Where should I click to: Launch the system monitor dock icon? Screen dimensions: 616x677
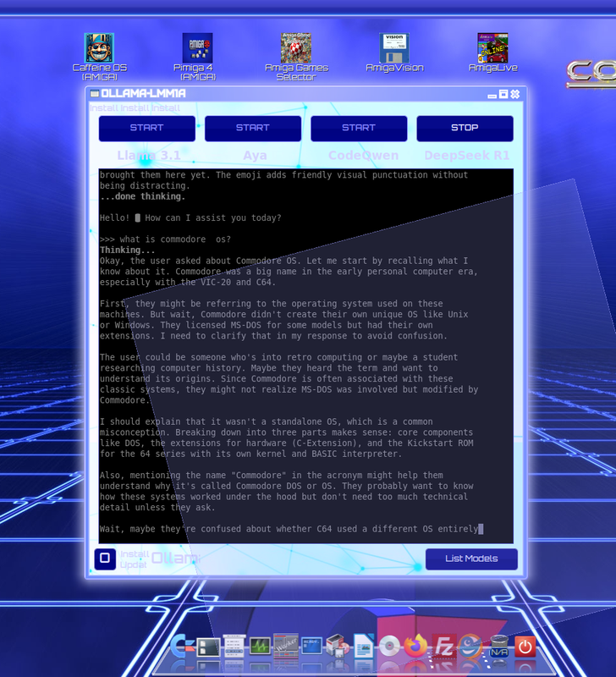click(260, 647)
